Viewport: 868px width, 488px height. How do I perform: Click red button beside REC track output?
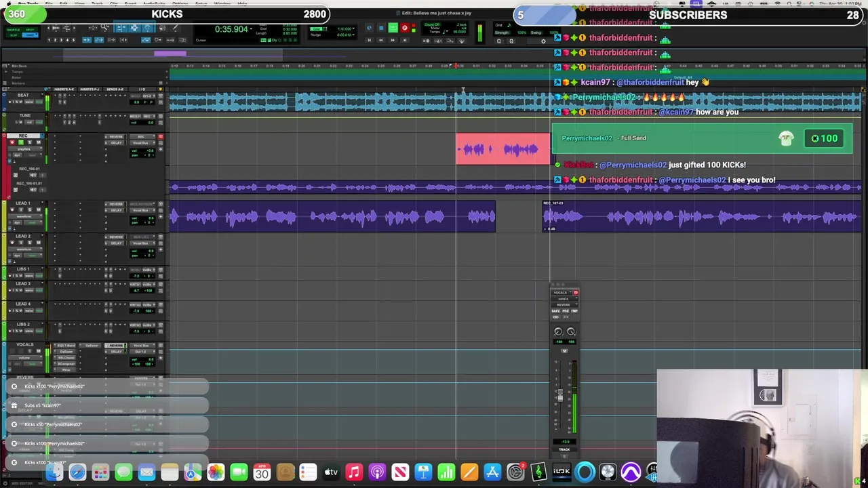pos(161,137)
